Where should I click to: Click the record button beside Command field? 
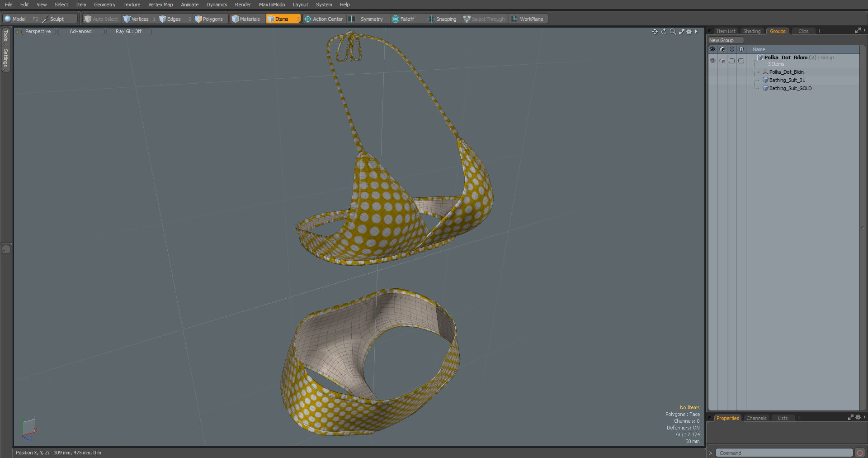pos(860,453)
